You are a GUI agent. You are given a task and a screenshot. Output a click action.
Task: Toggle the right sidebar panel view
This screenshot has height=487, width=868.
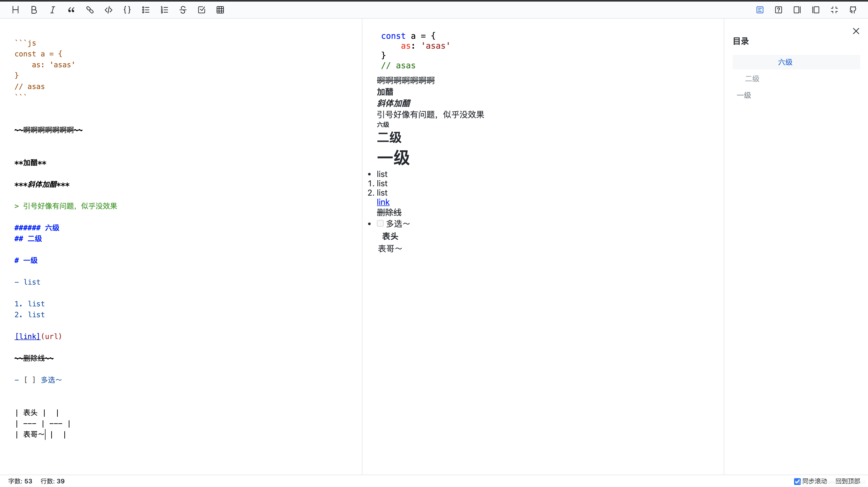point(797,10)
